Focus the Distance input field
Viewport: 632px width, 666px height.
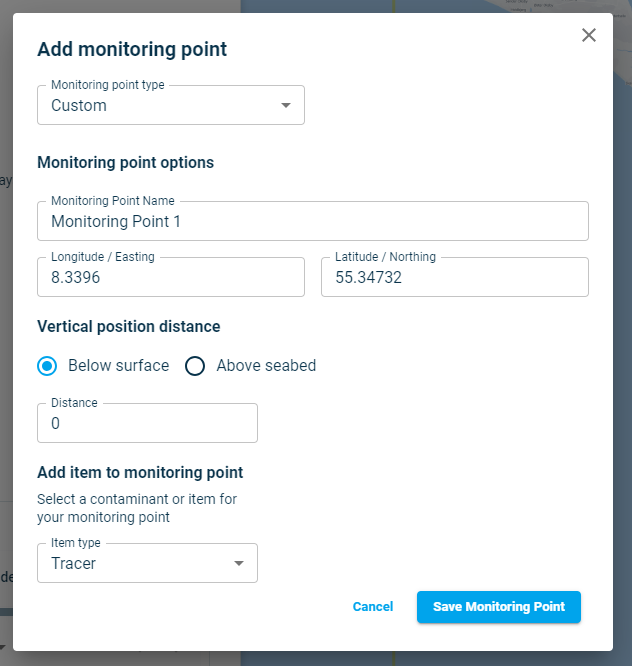[x=147, y=424]
